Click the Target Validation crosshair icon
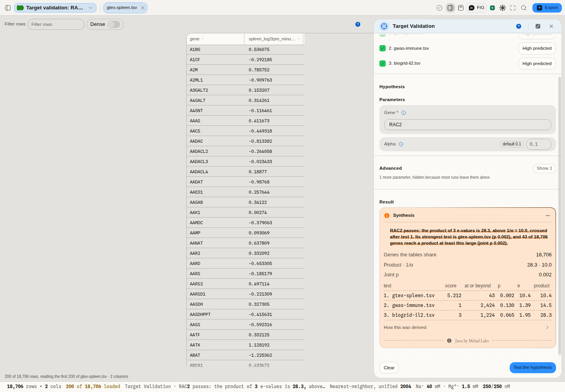The width and height of the screenshot is (565, 392). [384, 26]
